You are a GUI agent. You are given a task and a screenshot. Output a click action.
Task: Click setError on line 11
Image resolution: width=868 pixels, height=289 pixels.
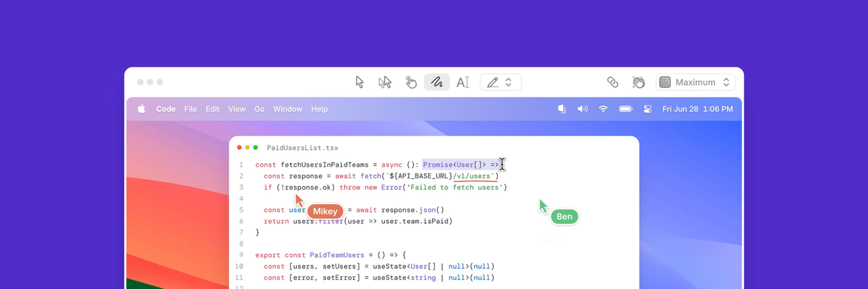click(x=339, y=278)
